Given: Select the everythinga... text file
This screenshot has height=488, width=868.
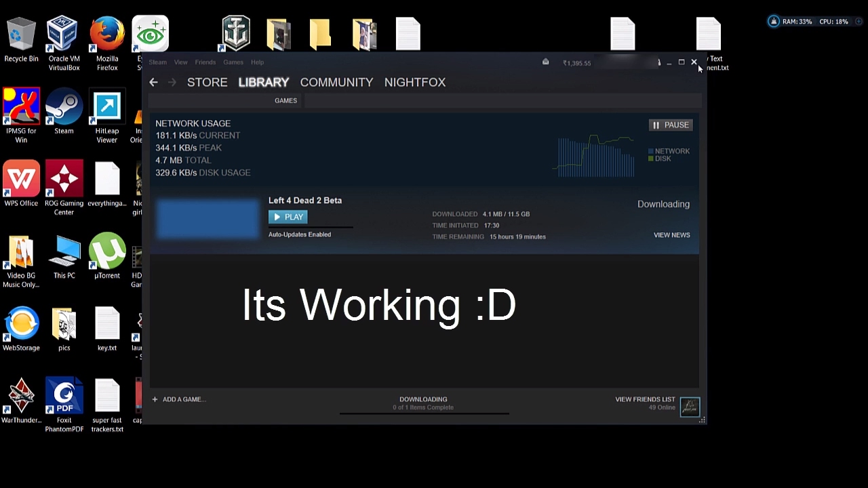Looking at the screenshot, I should point(107,184).
